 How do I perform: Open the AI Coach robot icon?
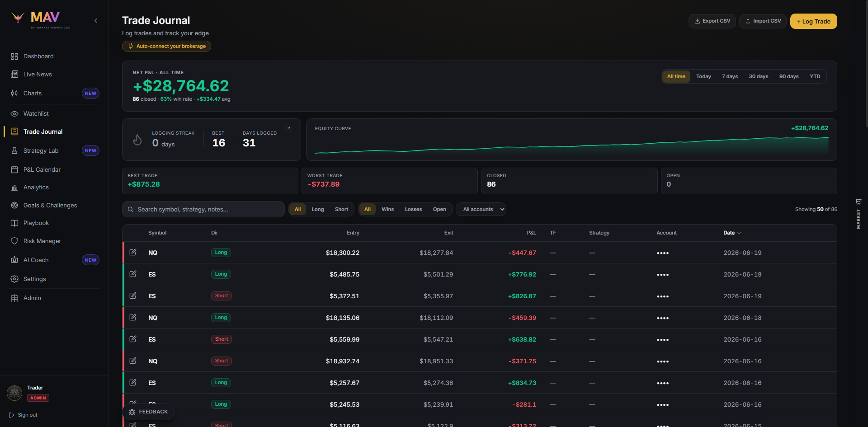14,260
